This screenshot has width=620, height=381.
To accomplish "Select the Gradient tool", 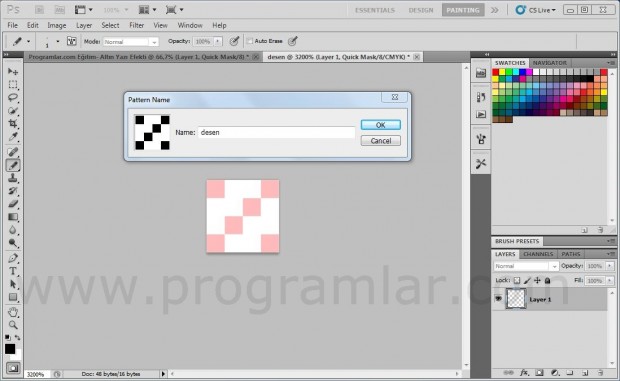I will 13,217.
